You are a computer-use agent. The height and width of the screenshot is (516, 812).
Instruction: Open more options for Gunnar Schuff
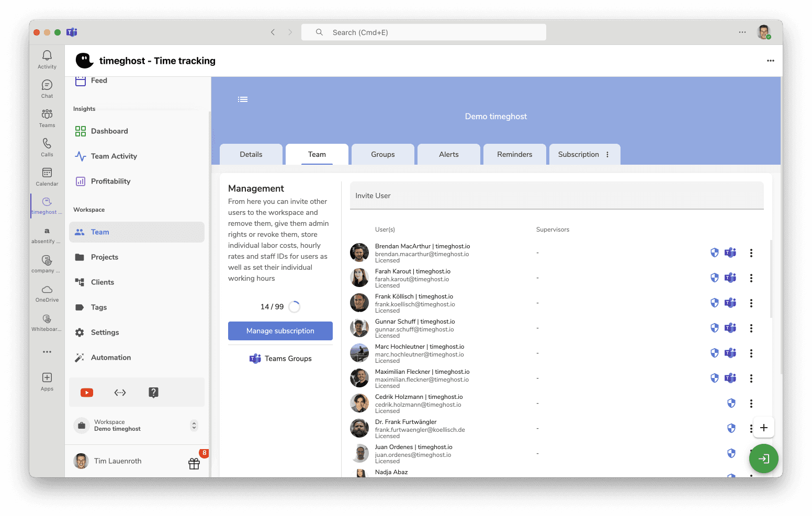751,328
